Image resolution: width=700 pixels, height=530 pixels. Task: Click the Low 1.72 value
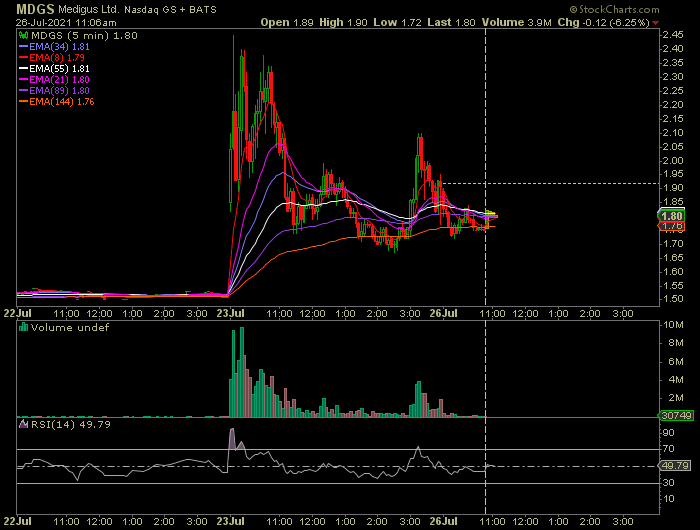pyautogui.click(x=397, y=22)
